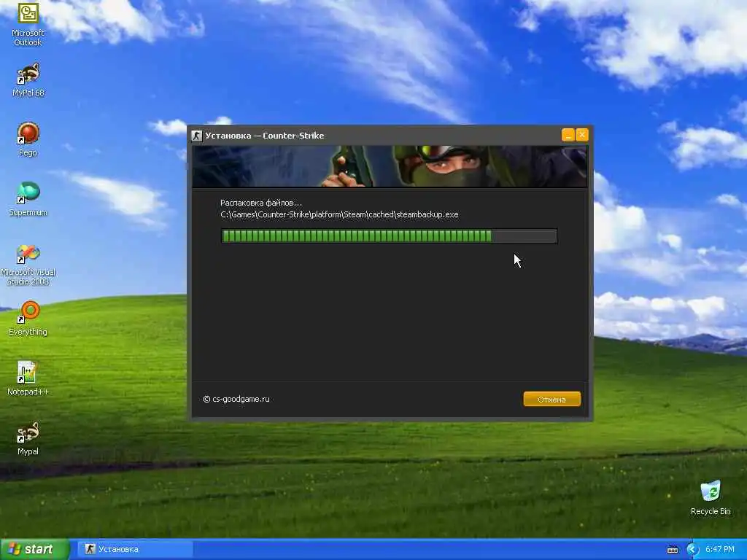This screenshot has width=747, height=560.
Task: Click the 'Распаковка файлов...' status text
Action: [x=261, y=203]
